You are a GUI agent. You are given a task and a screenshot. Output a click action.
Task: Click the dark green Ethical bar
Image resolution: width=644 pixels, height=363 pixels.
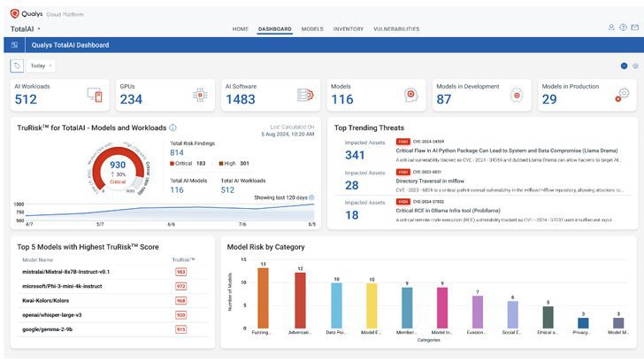pyautogui.click(x=548, y=317)
